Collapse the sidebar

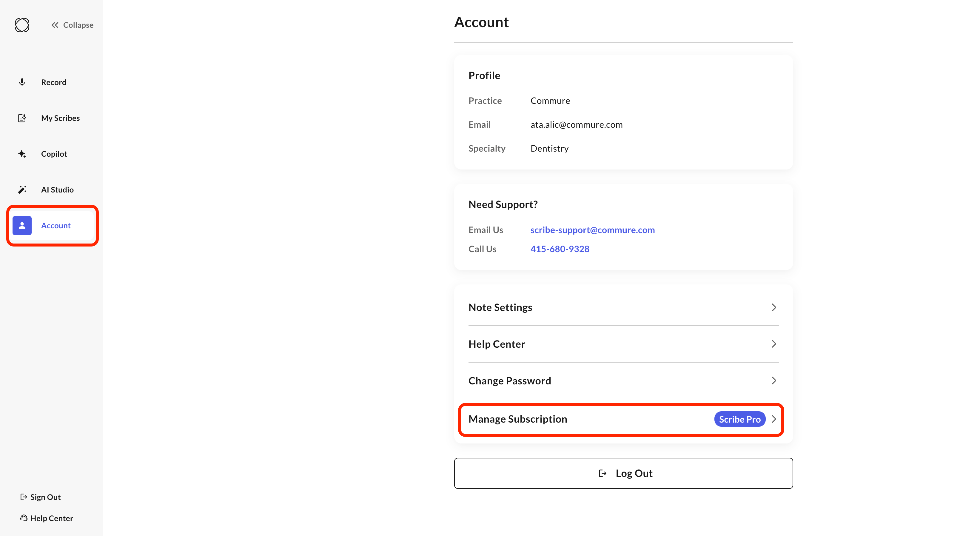coord(72,25)
